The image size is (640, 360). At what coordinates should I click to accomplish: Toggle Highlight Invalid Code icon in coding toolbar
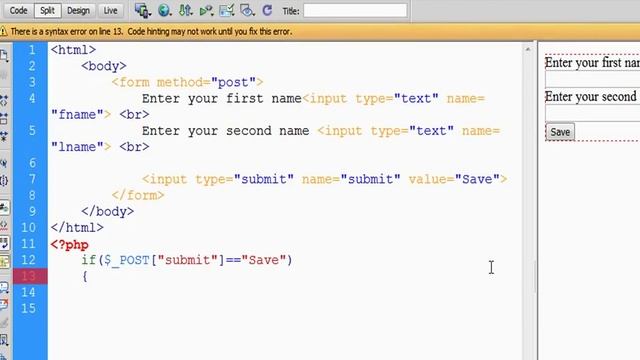click(4, 225)
